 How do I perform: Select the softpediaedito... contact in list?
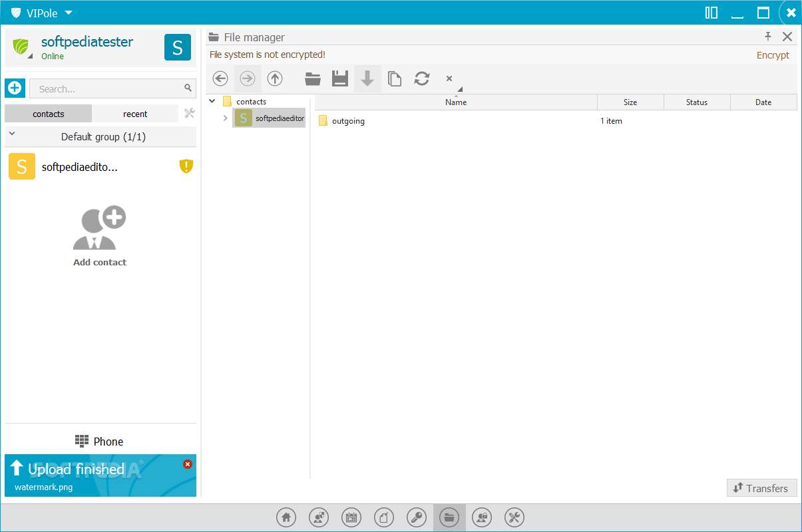click(100, 166)
